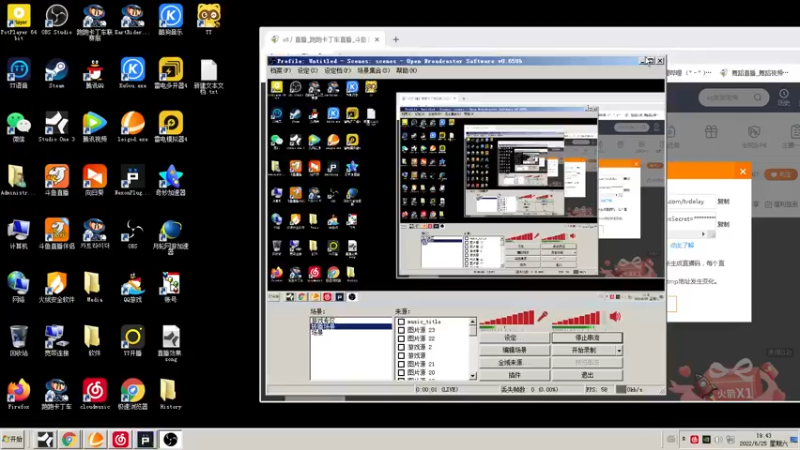Click the 插件 plugins button
Screen dimensions: 800x450
514,375
